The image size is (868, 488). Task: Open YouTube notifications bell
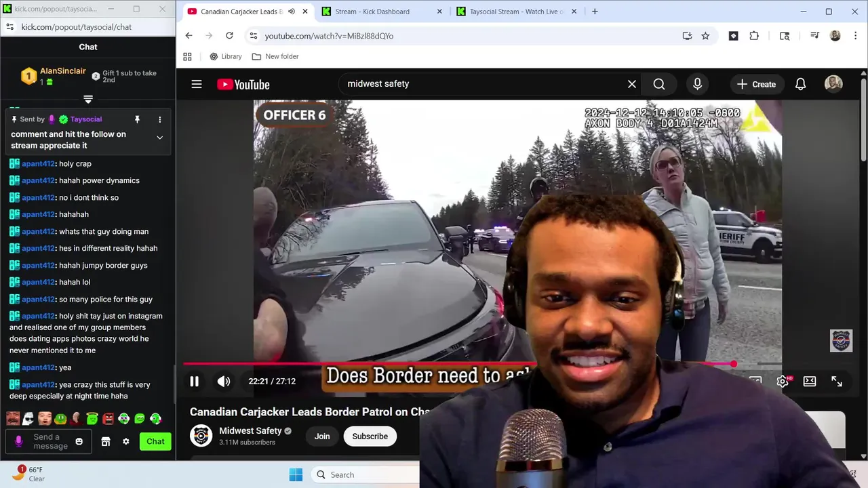[801, 84]
